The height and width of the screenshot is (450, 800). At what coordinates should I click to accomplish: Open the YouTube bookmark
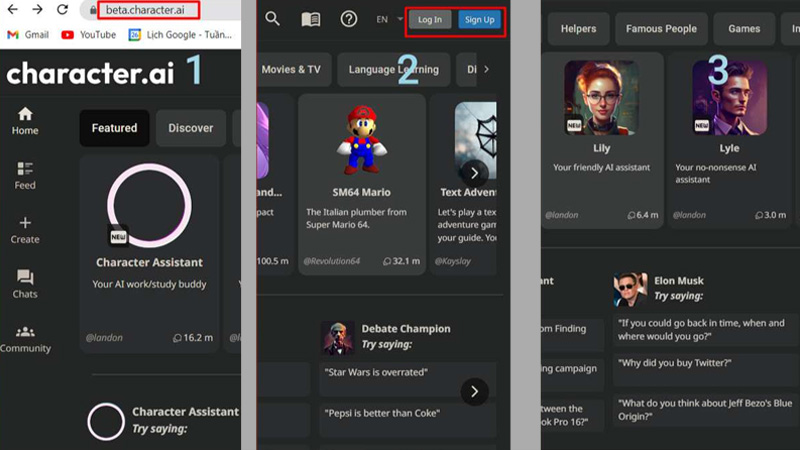click(88, 35)
